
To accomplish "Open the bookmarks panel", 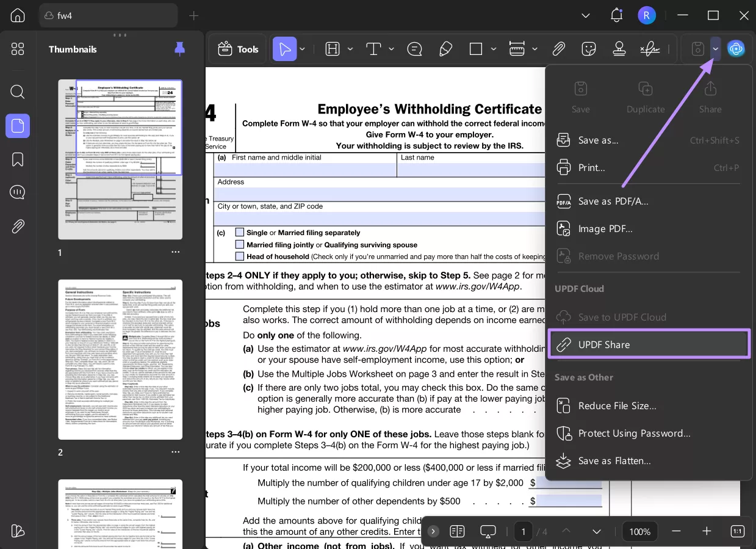I will 18,159.
